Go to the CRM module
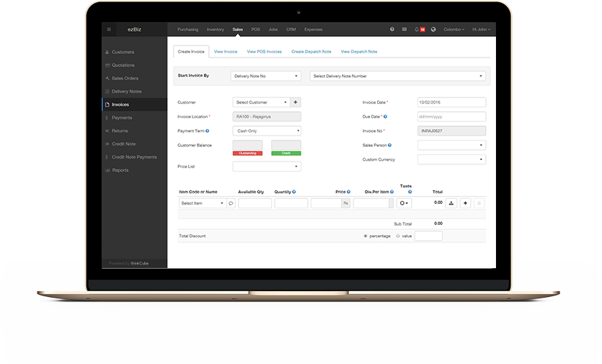Screen dimensions: 602x364 click(x=291, y=29)
